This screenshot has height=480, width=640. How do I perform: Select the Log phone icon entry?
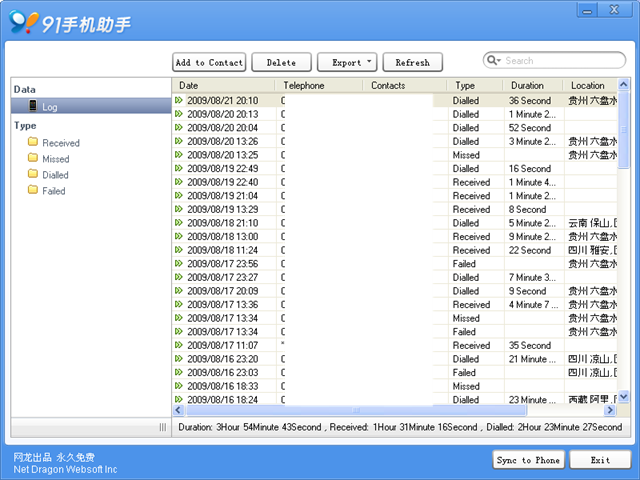point(33,106)
